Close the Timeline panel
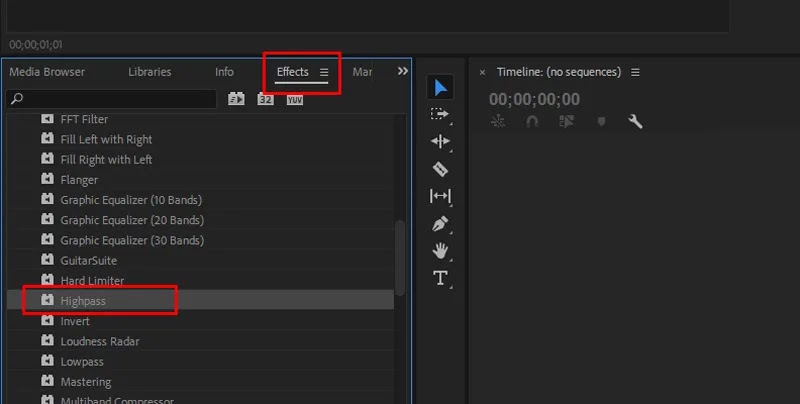 pos(482,72)
